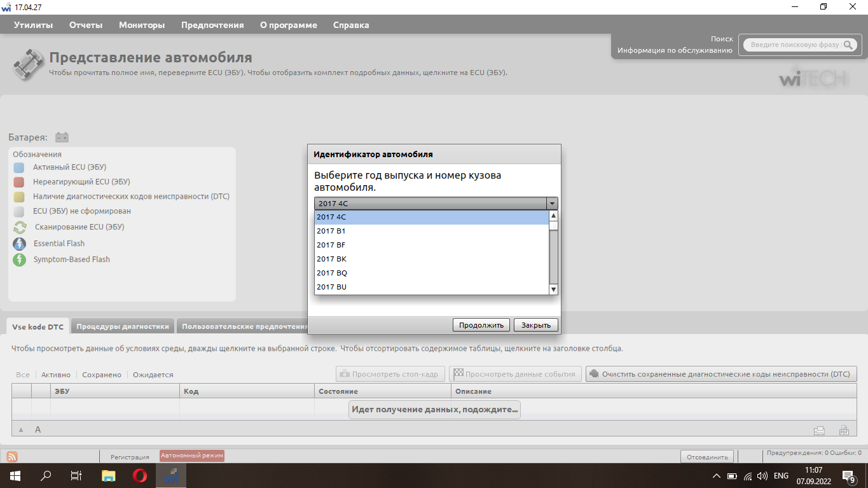Screen dimensions: 868x488
Task: Click the list scrollbar down arrow
Action: pyautogui.click(x=553, y=289)
